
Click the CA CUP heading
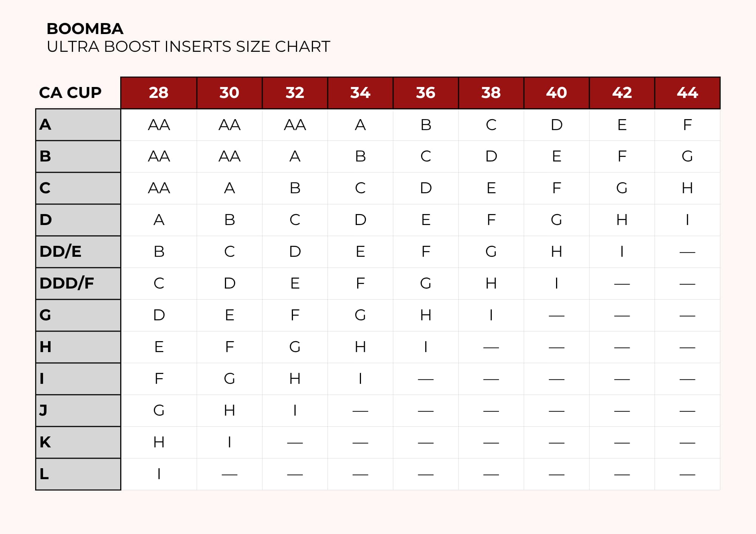click(x=70, y=93)
